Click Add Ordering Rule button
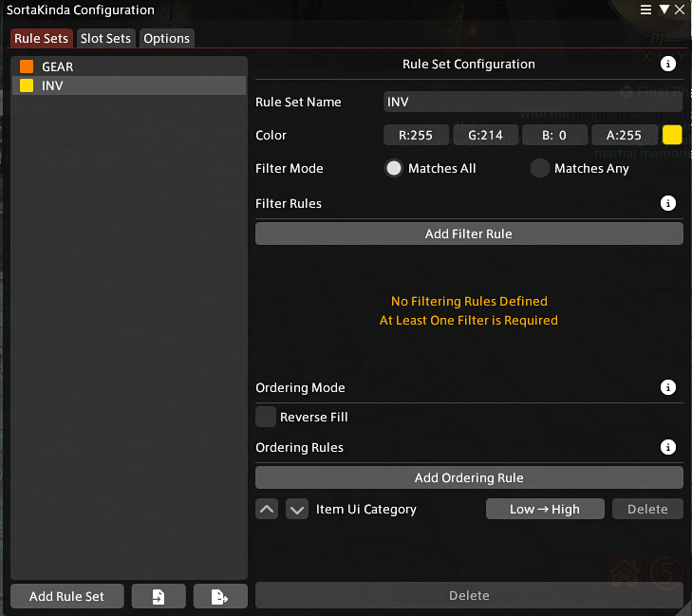 click(x=469, y=477)
